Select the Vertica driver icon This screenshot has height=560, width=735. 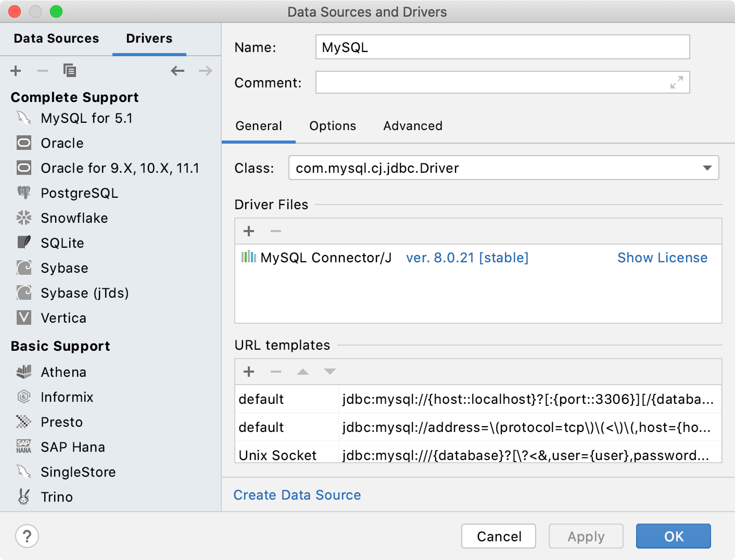pyautogui.click(x=23, y=317)
